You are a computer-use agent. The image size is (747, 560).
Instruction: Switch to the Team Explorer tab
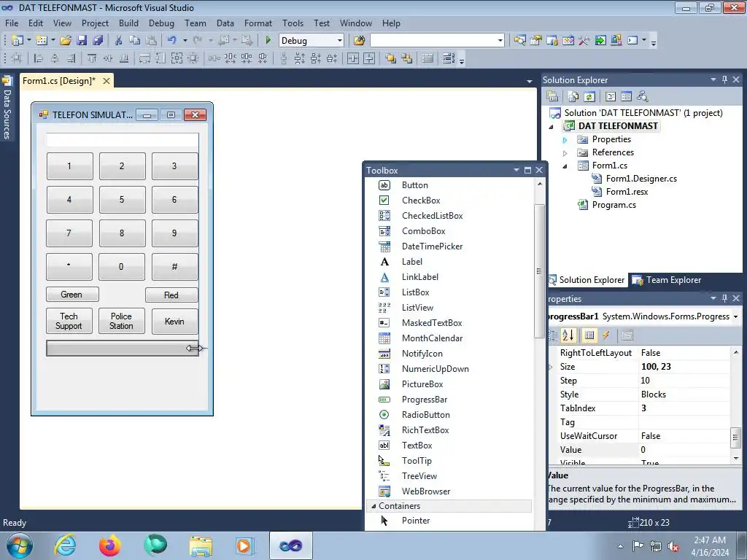pos(667,280)
